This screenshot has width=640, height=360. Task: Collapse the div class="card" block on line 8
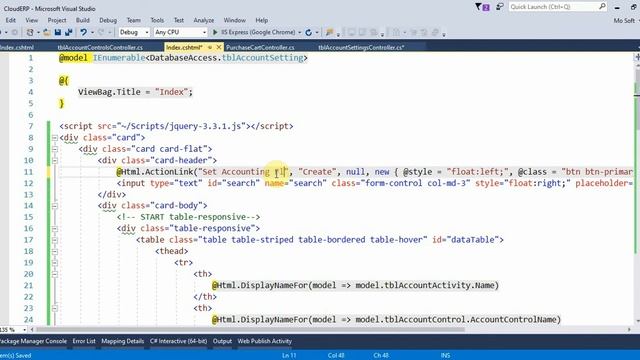point(55,138)
